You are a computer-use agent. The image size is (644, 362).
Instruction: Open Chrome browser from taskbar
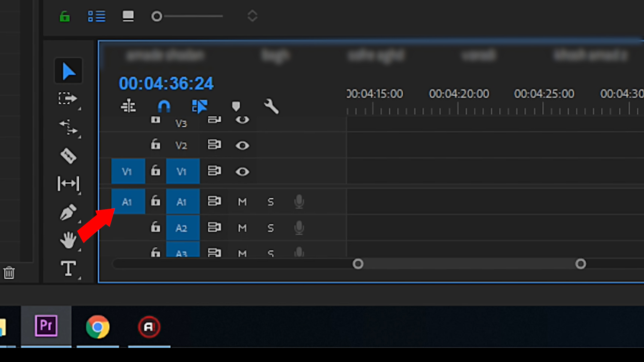tap(97, 327)
